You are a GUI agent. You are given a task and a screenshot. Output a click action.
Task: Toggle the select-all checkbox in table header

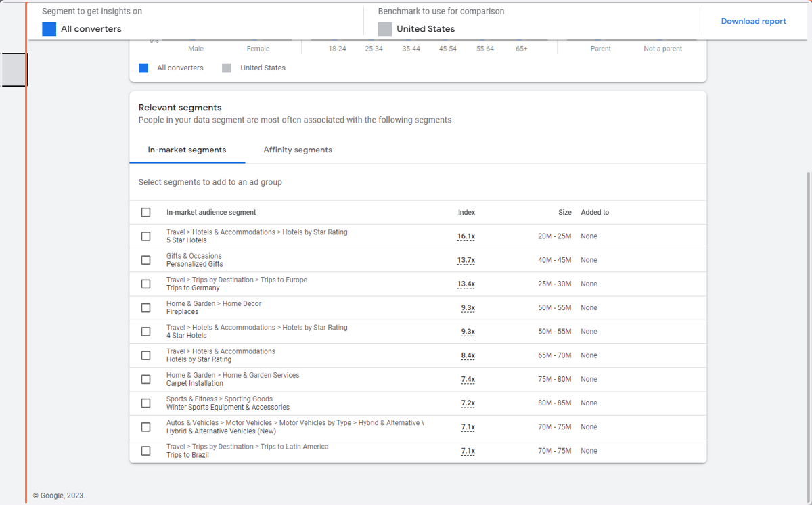click(x=145, y=213)
